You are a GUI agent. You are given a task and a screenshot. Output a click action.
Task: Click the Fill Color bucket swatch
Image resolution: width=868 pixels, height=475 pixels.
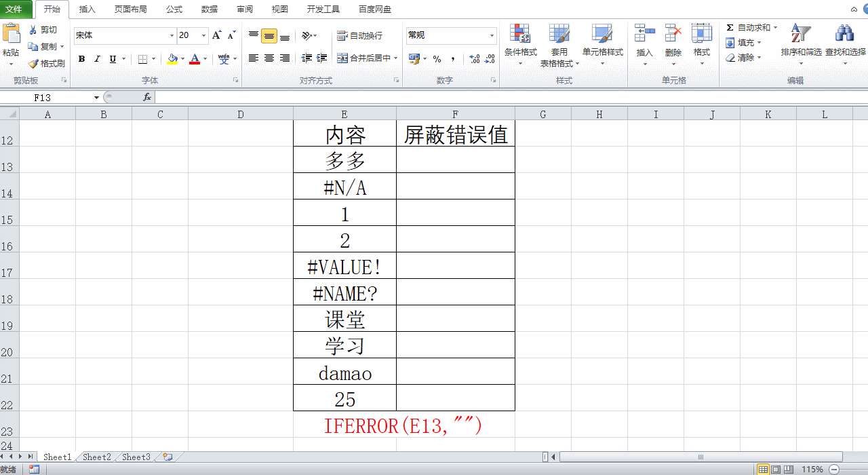coord(172,59)
